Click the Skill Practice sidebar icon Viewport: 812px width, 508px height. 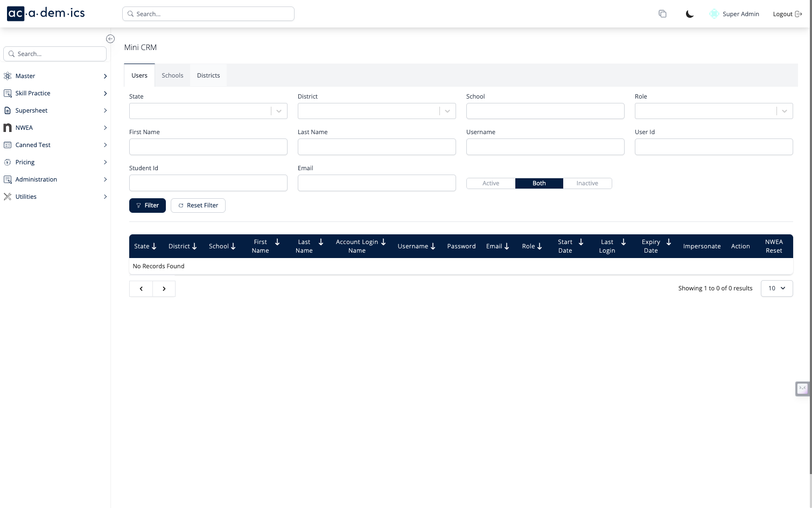[x=8, y=93]
